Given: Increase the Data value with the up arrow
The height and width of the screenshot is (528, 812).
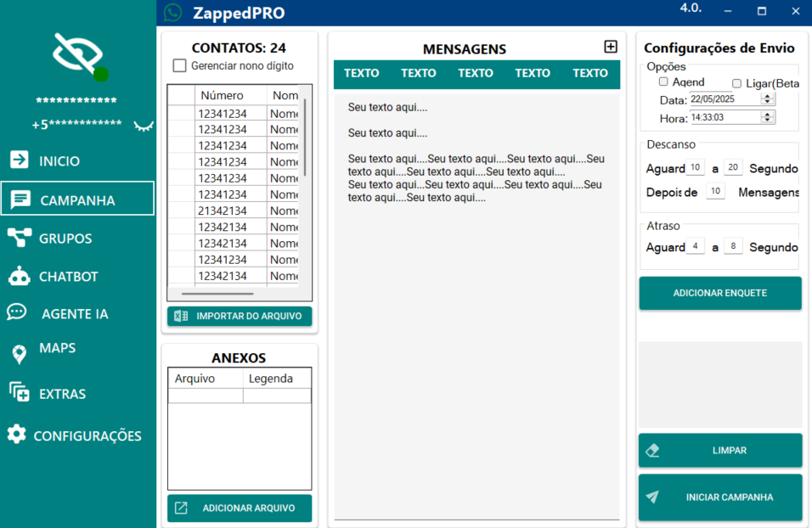Looking at the screenshot, I should click(768, 96).
